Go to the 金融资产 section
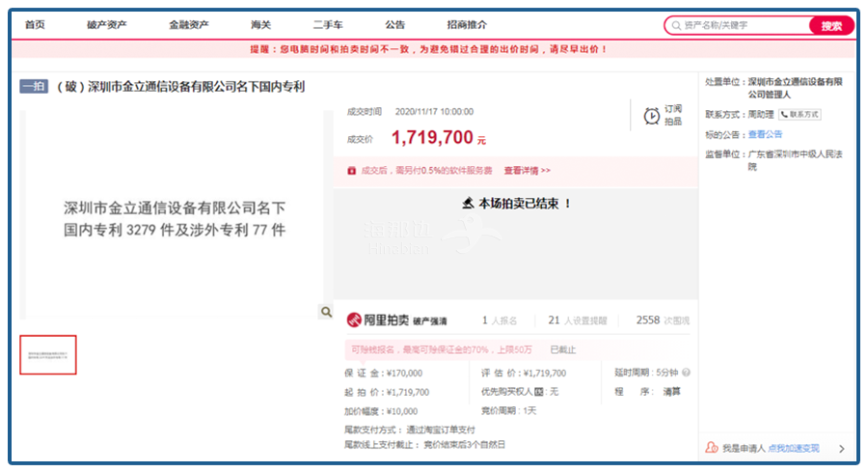 coord(188,25)
